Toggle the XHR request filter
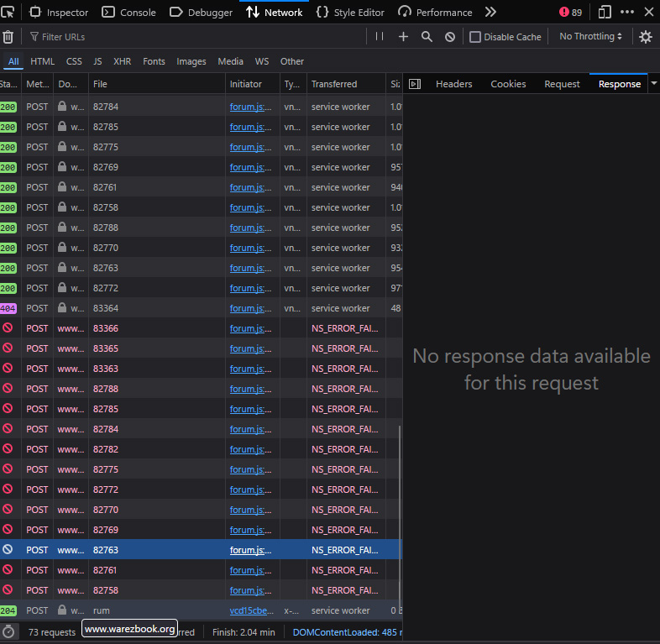 [123, 61]
